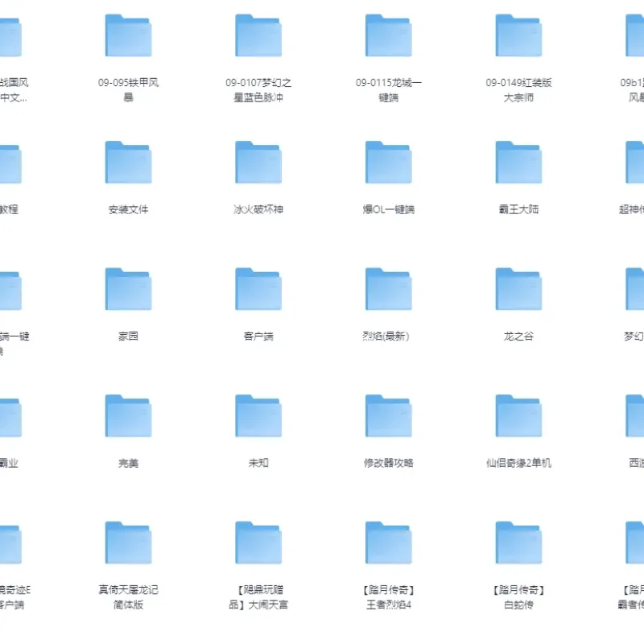Open the 真倚天屠龙记简体版 folder
Image resolution: width=644 pixels, height=644 pixels.
coord(128,543)
